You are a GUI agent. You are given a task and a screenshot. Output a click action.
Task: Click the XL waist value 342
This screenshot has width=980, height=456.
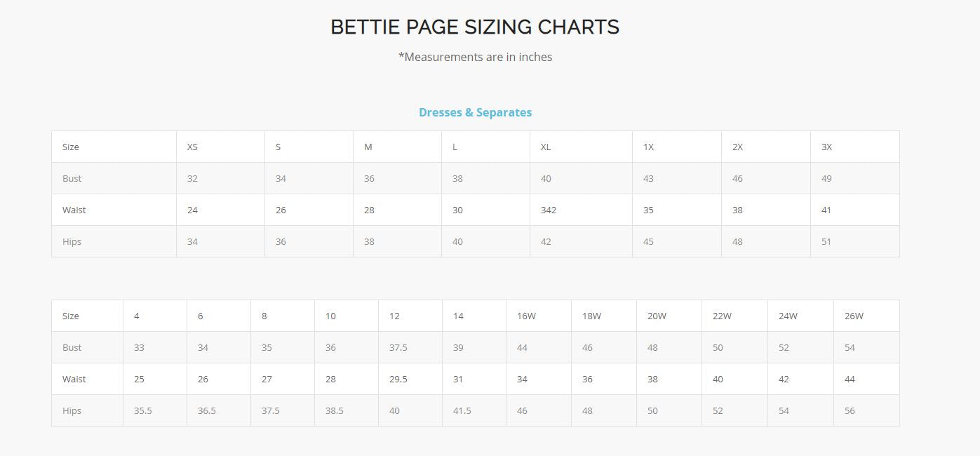(549, 210)
